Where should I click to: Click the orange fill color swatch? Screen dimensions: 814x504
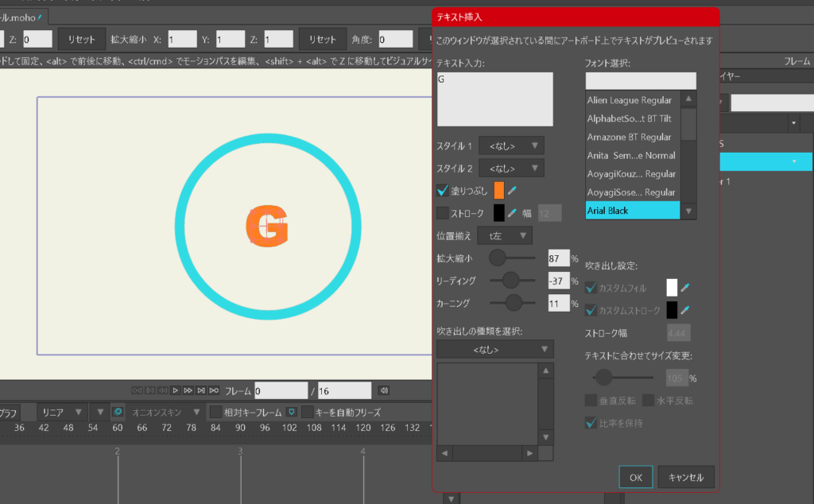tap(499, 191)
